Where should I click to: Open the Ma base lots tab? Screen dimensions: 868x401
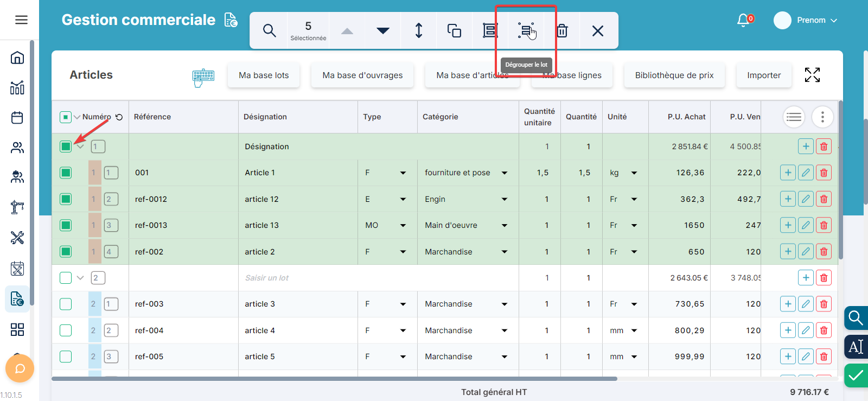[x=264, y=75]
